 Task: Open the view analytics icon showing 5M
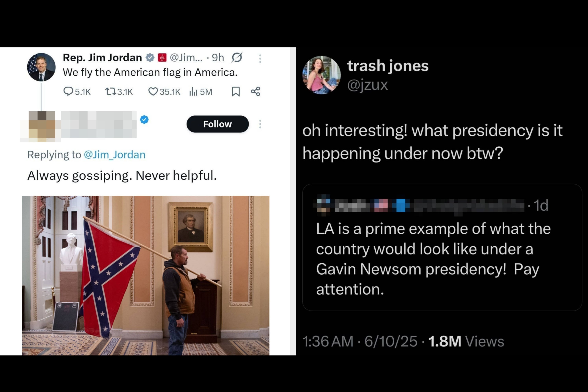(x=193, y=92)
